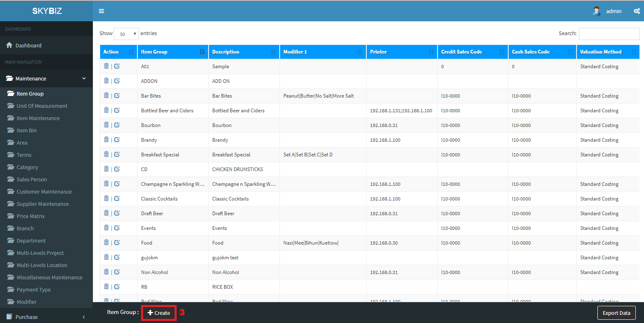The image size is (644, 323).
Task: Open Unit Of Measurement menu item
Action: pyautogui.click(x=42, y=106)
